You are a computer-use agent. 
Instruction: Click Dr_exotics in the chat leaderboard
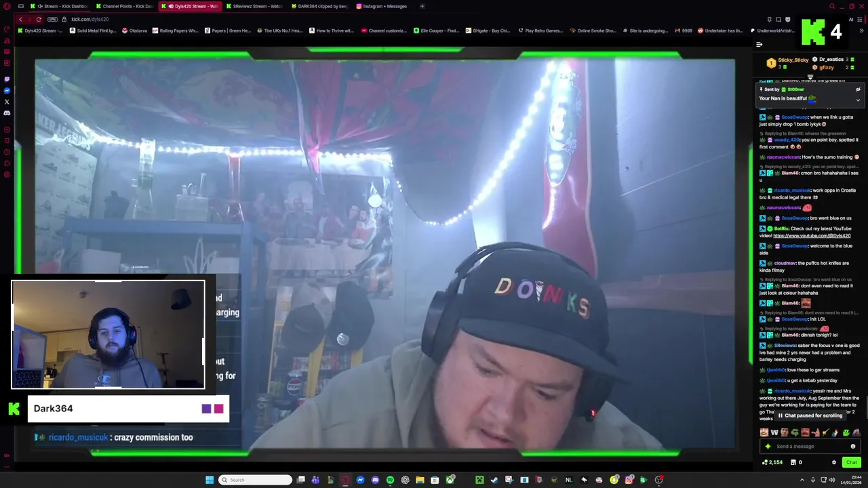(831, 60)
